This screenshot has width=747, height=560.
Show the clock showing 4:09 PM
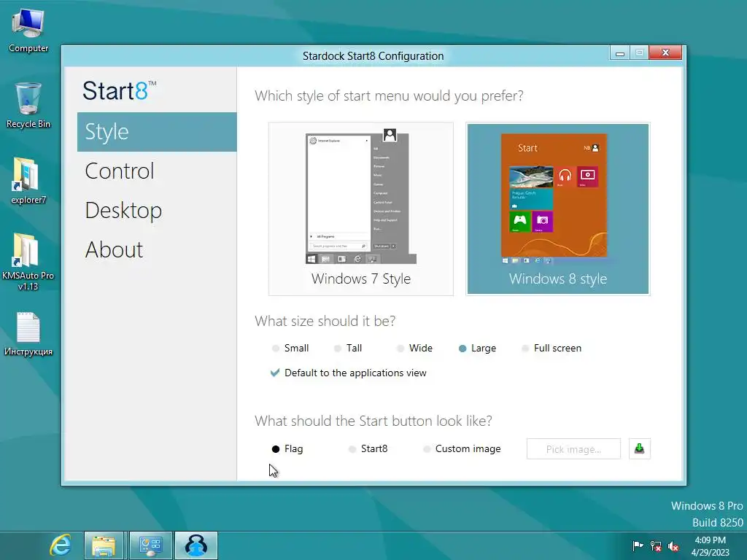coord(710,545)
